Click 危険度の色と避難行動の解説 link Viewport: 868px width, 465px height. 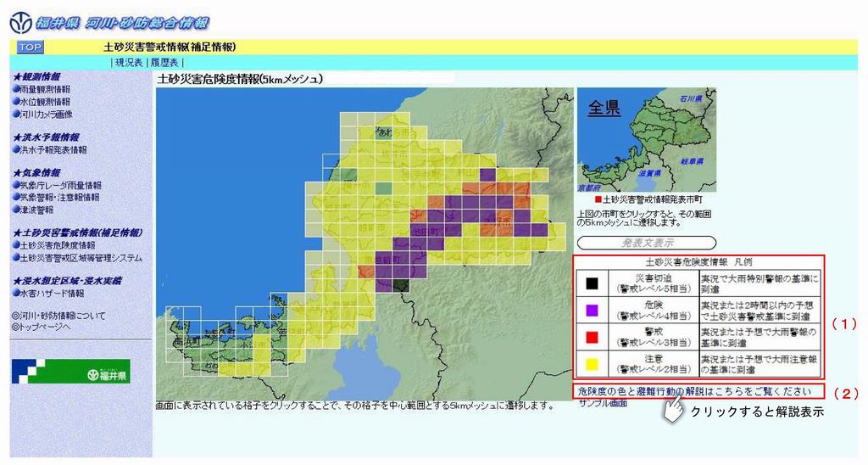tap(694, 391)
